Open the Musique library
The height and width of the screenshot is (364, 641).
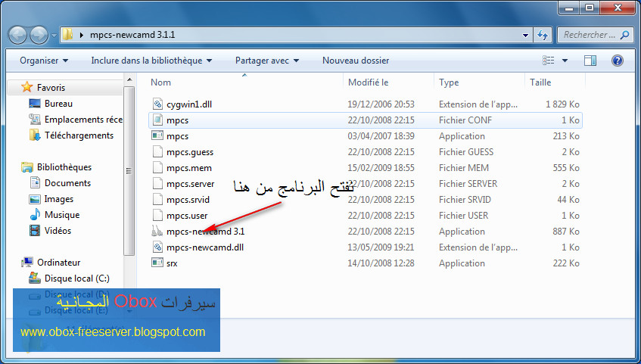(62, 215)
